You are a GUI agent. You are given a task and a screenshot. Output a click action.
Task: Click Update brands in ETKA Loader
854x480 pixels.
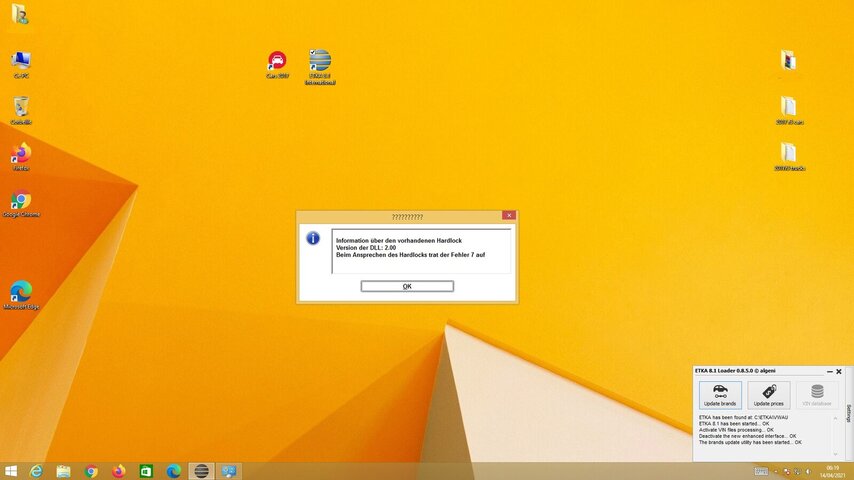[x=720, y=394]
